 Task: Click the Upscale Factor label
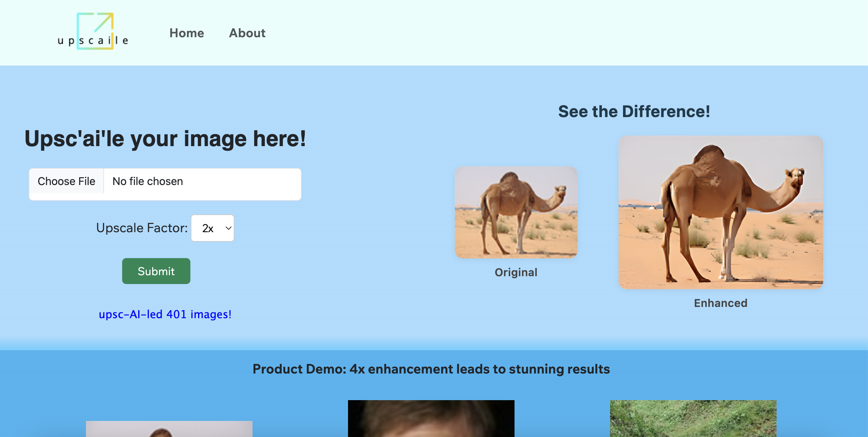pyautogui.click(x=142, y=228)
